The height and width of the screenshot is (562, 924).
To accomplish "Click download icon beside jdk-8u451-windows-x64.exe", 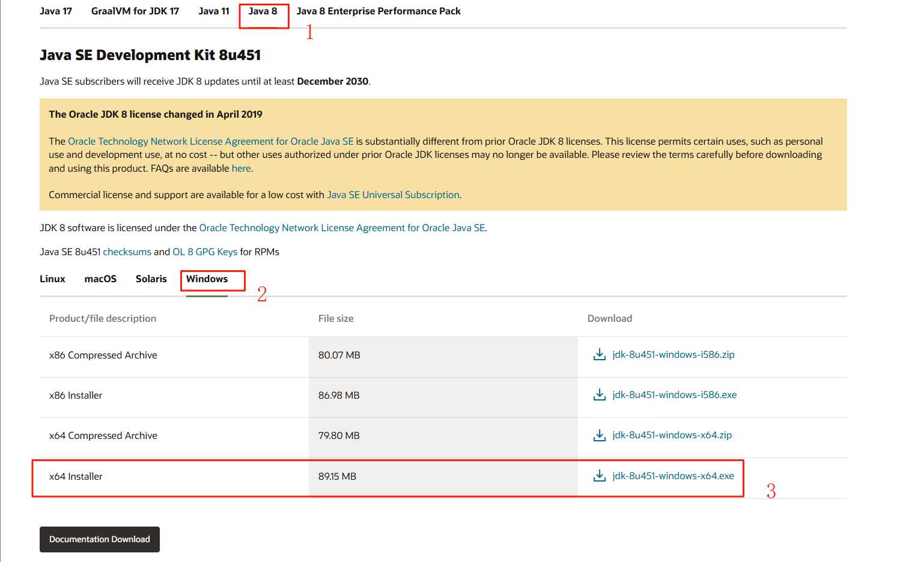I will 599,476.
